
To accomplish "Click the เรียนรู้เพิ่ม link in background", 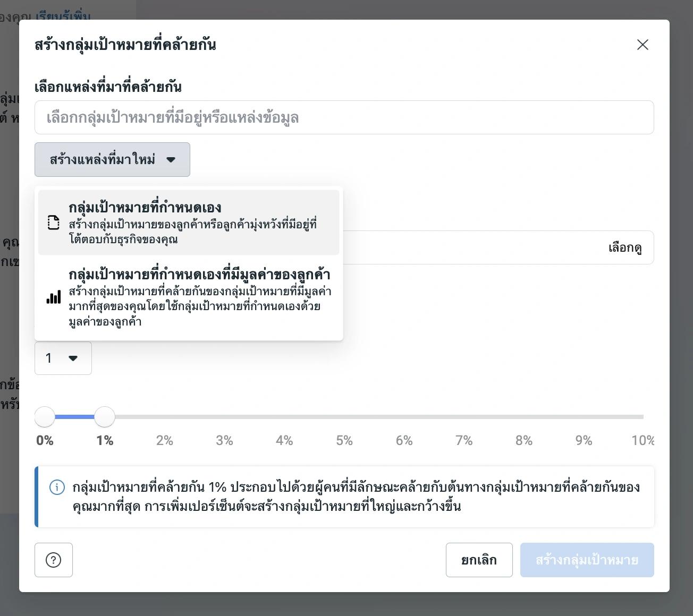I will [64, 16].
